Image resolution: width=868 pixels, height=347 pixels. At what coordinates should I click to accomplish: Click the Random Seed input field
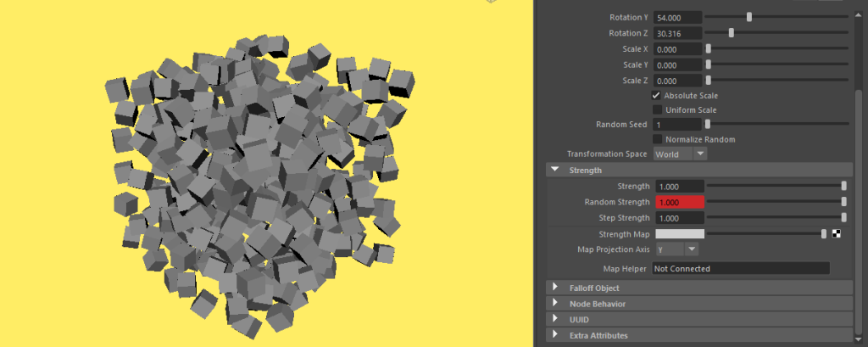click(677, 125)
